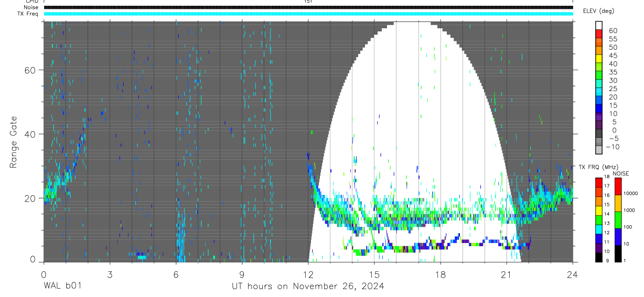Screen dimensions: 644x297
Task: Click x-axis tick label '24'
Action: click(x=572, y=273)
